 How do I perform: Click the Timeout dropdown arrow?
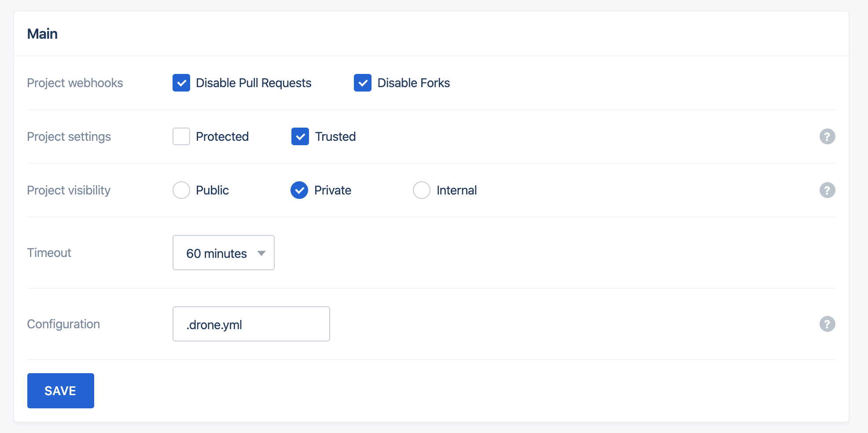pyautogui.click(x=261, y=253)
